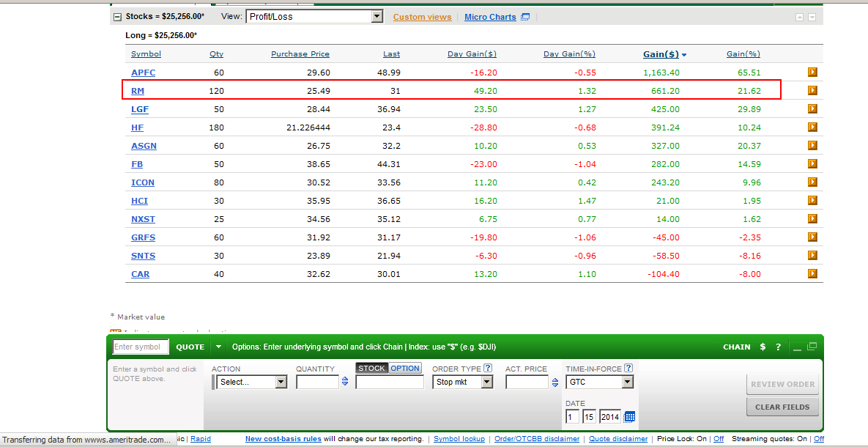This screenshot has height=447, width=868.
Task: Click inside the Enter symbol field
Action: 140,347
